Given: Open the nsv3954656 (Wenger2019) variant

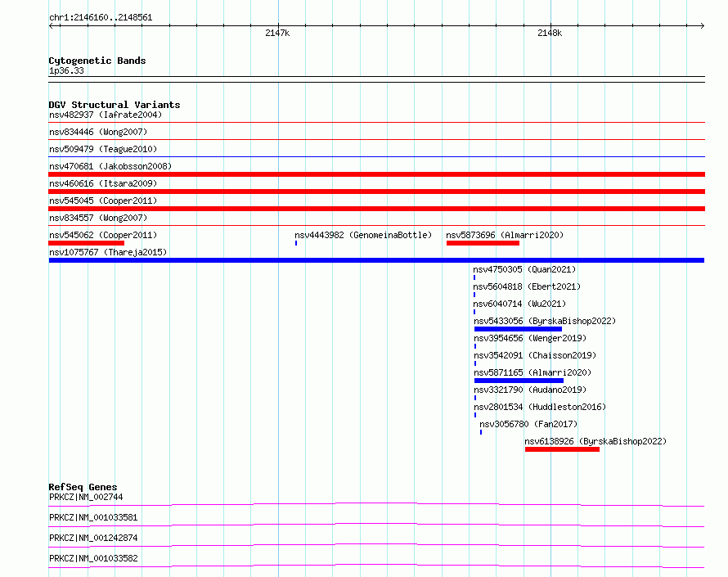Looking at the screenshot, I should click(530, 338).
